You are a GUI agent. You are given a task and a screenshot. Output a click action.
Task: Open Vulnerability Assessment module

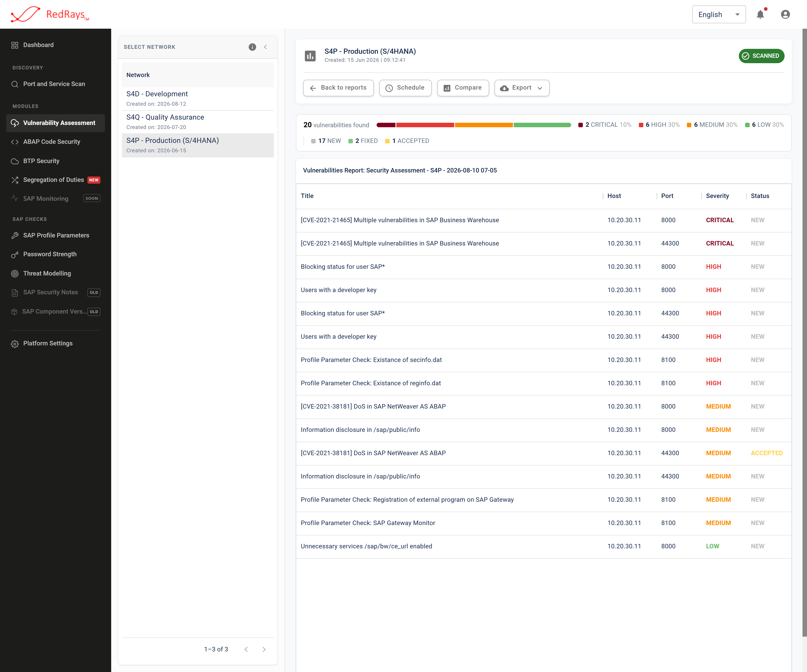coord(55,123)
